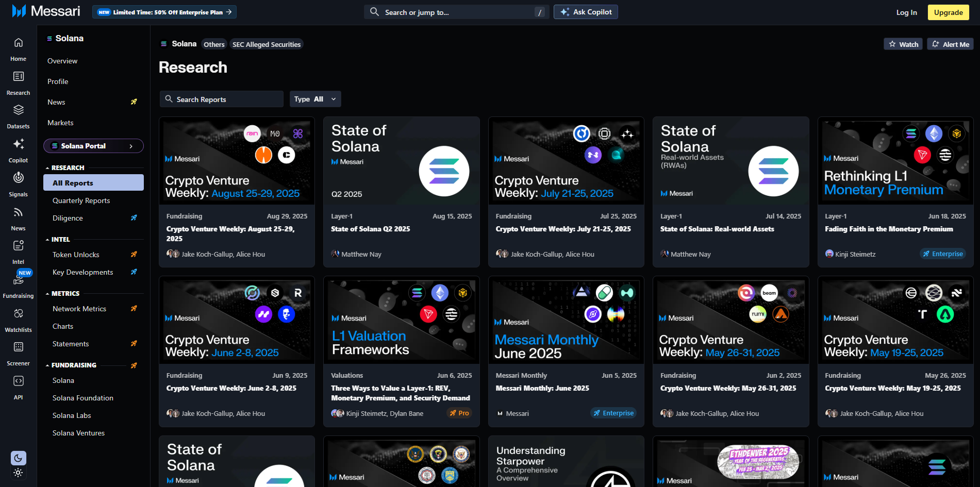The height and width of the screenshot is (487, 980).
Task: Open Signals from the left sidebar
Action: [x=19, y=178]
